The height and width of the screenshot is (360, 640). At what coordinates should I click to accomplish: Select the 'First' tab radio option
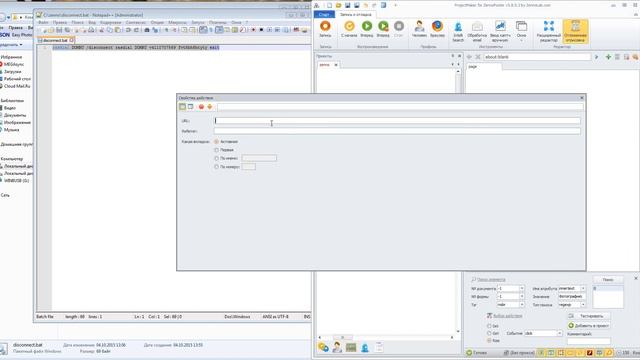[x=216, y=150]
